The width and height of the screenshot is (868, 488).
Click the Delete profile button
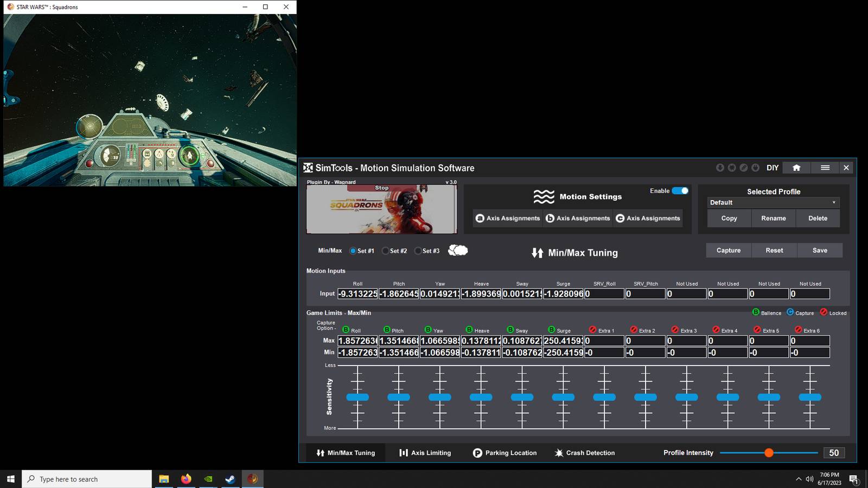(x=818, y=218)
